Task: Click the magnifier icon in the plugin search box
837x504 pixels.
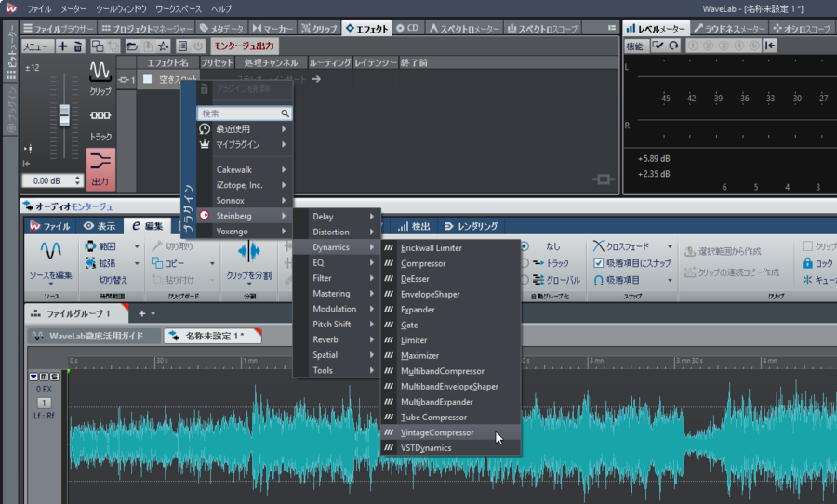Action: click(286, 113)
